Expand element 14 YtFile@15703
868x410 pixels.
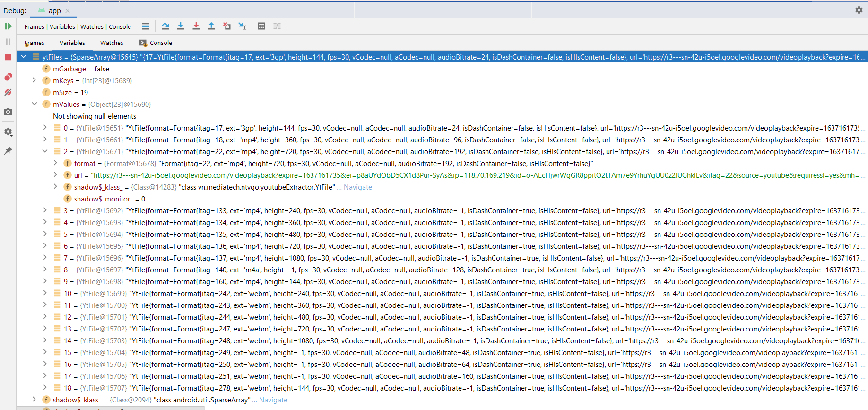pyautogui.click(x=45, y=340)
